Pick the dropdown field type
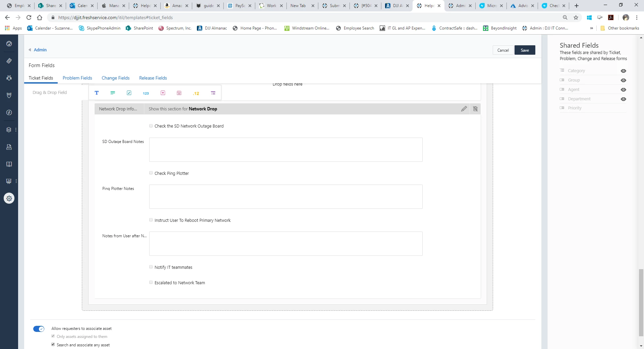 tap(163, 93)
